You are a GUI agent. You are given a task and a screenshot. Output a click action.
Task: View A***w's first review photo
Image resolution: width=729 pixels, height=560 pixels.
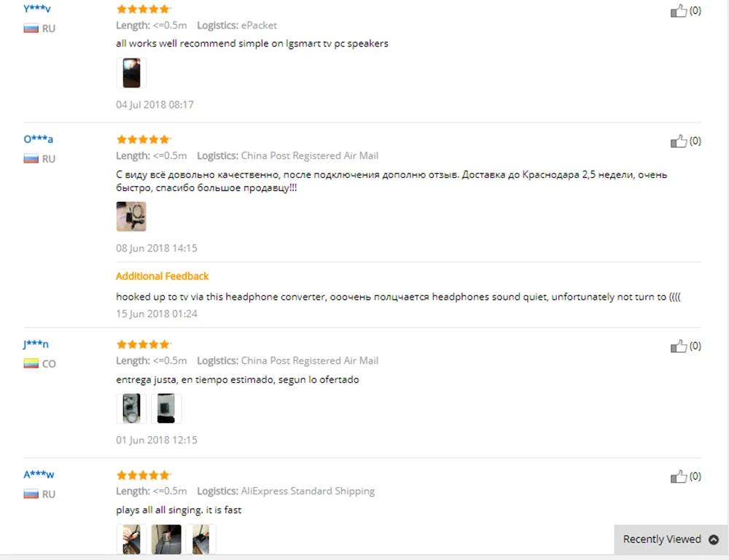[131, 539]
